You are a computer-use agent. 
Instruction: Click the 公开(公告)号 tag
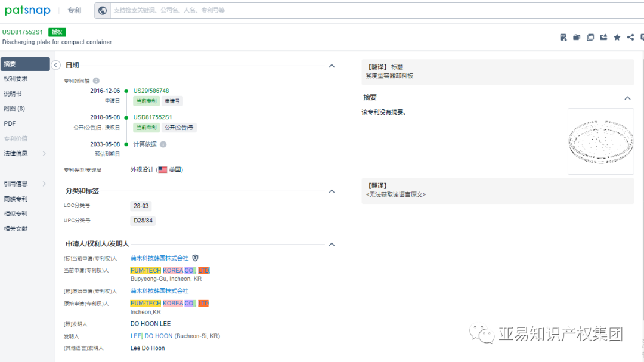[x=179, y=128]
